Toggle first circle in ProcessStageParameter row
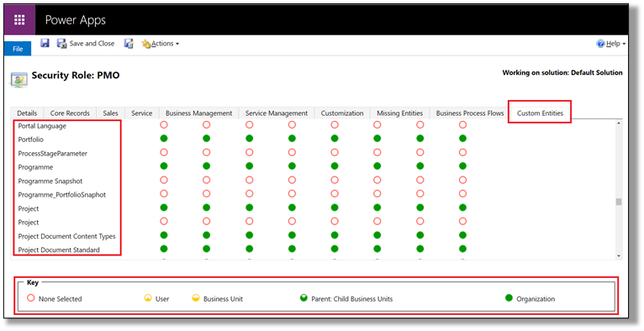This screenshot has width=644, height=331. [164, 153]
